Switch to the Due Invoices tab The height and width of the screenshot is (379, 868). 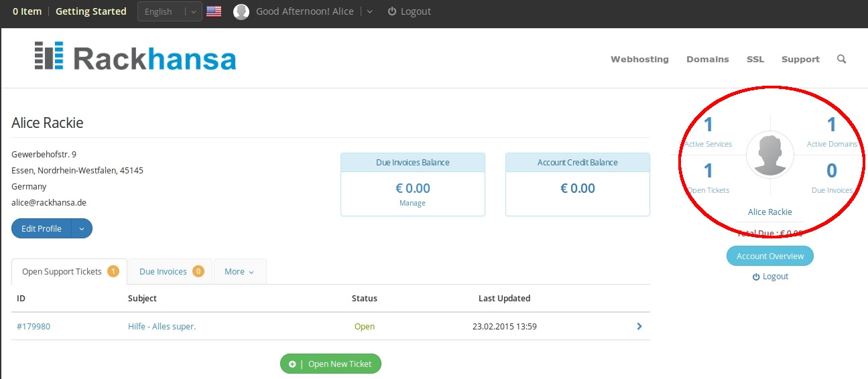pyautogui.click(x=170, y=272)
